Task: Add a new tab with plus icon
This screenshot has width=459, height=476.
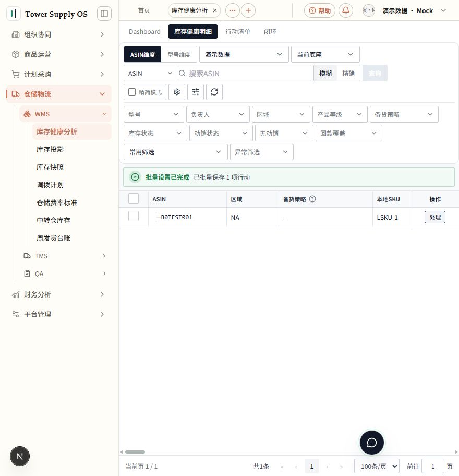Action: click(248, 10)
